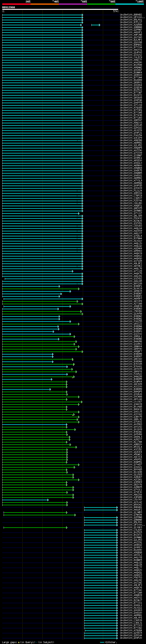Open hit UniRef100_Q9BBN9
This screenshot has width=146, height=644.
131,27
